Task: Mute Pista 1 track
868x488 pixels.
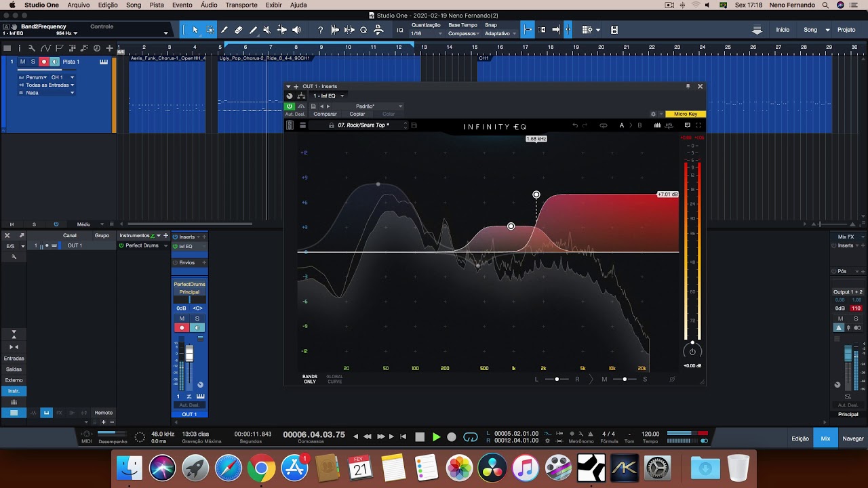Action: coord(22,62)
